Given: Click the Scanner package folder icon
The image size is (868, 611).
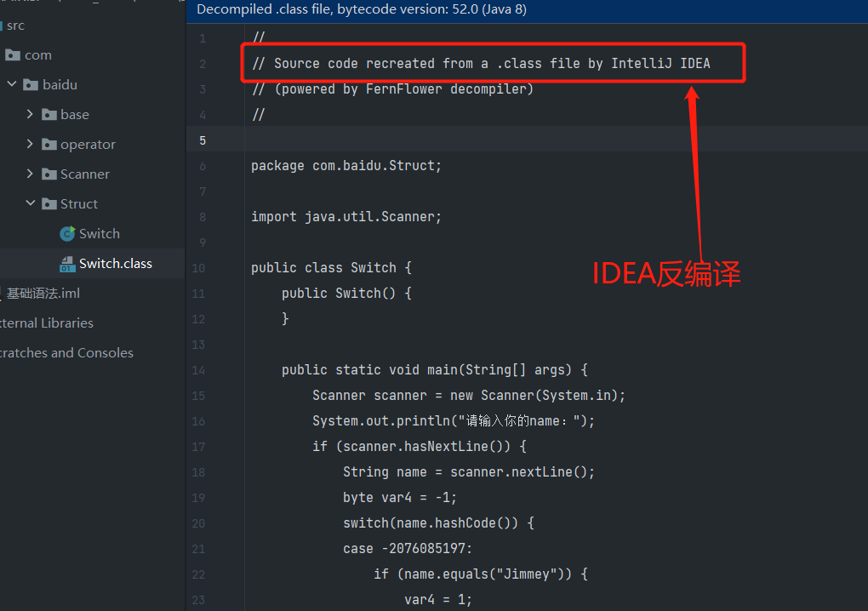Looking at the screenshot, I should pyautogui.click(x=49, y=174).
